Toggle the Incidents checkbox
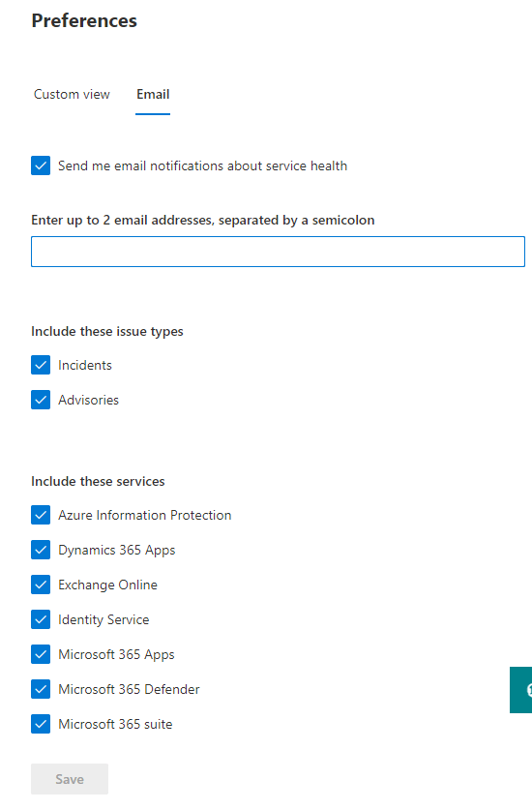The height and width of the screenshot is (810, 532). point(41,365)
